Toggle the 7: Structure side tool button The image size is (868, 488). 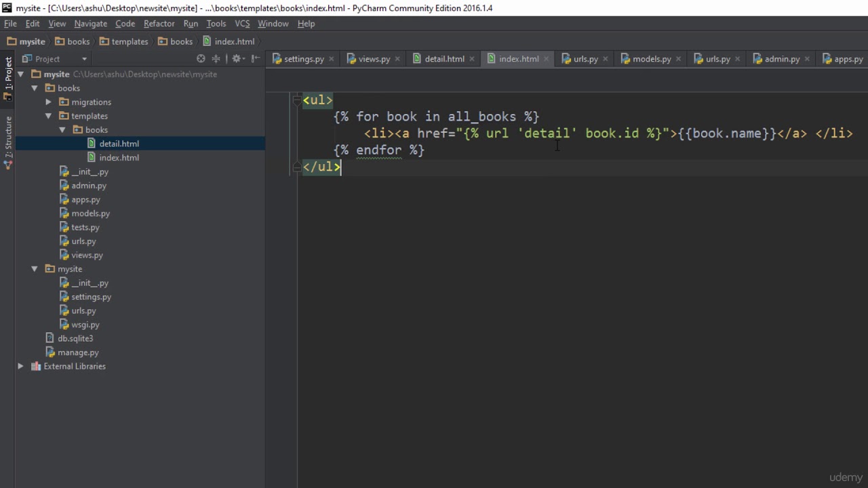tap(8, 142)
